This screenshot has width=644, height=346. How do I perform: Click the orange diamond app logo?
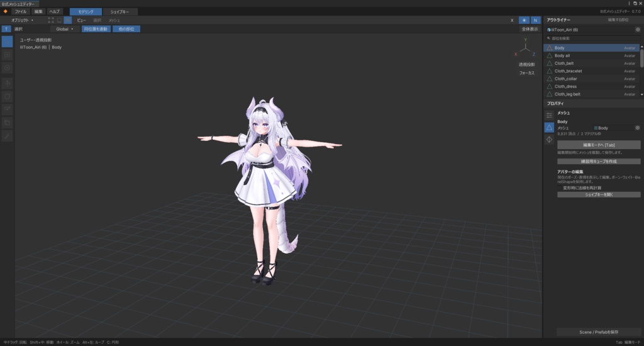point(5,11)
